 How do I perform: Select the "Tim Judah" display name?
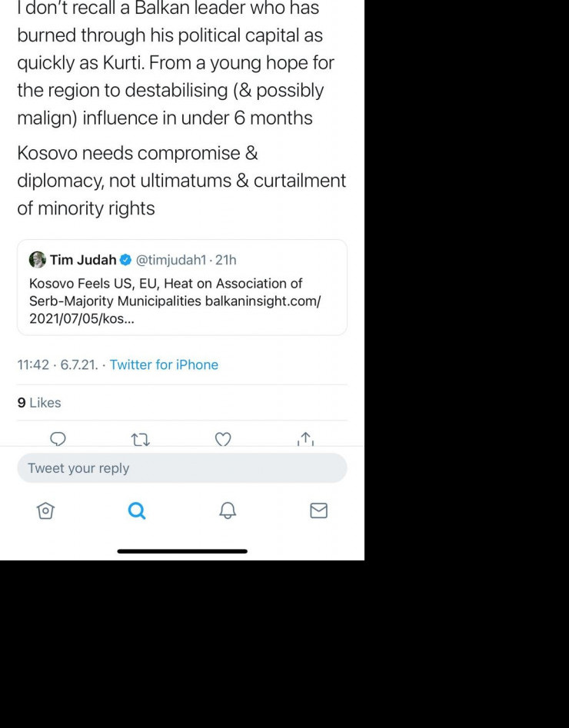point(83,260)
